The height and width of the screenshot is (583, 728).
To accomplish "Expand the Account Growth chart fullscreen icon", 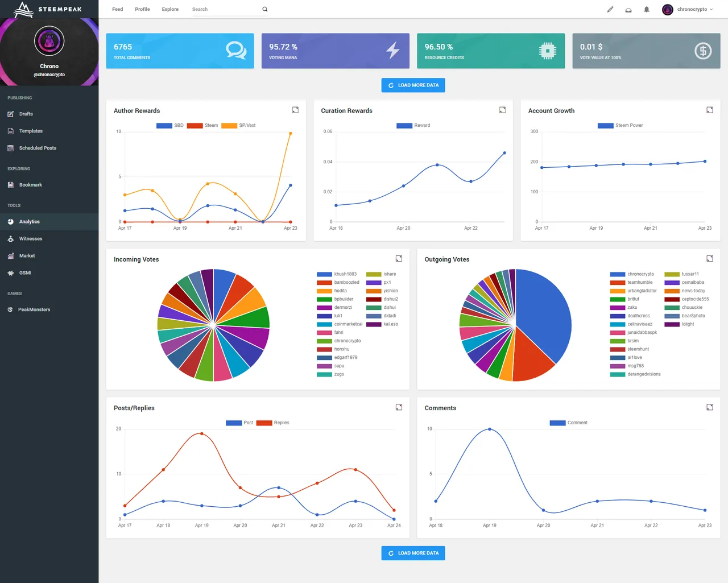I will 710,110.
